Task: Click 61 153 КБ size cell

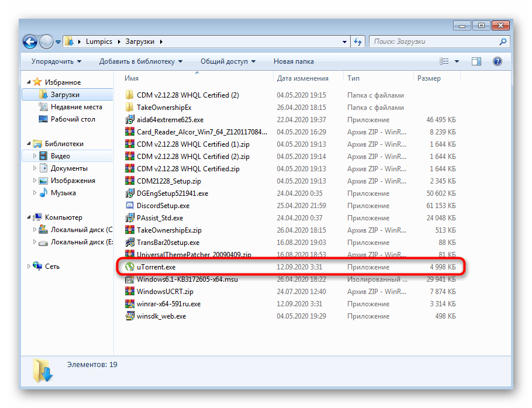Action: (441, 206)
